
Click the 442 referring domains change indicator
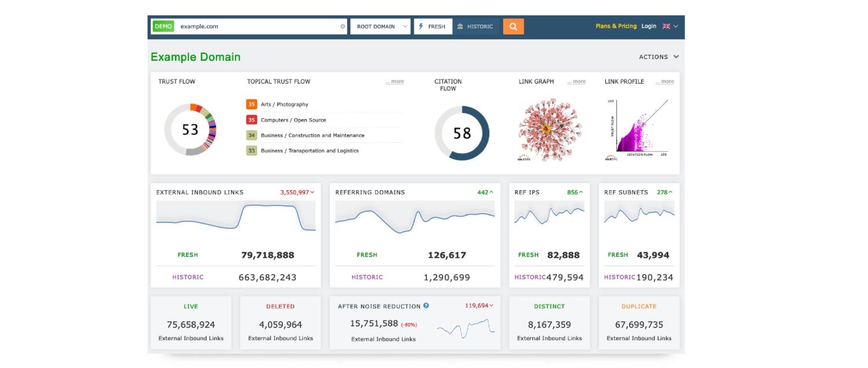(486, 192)
